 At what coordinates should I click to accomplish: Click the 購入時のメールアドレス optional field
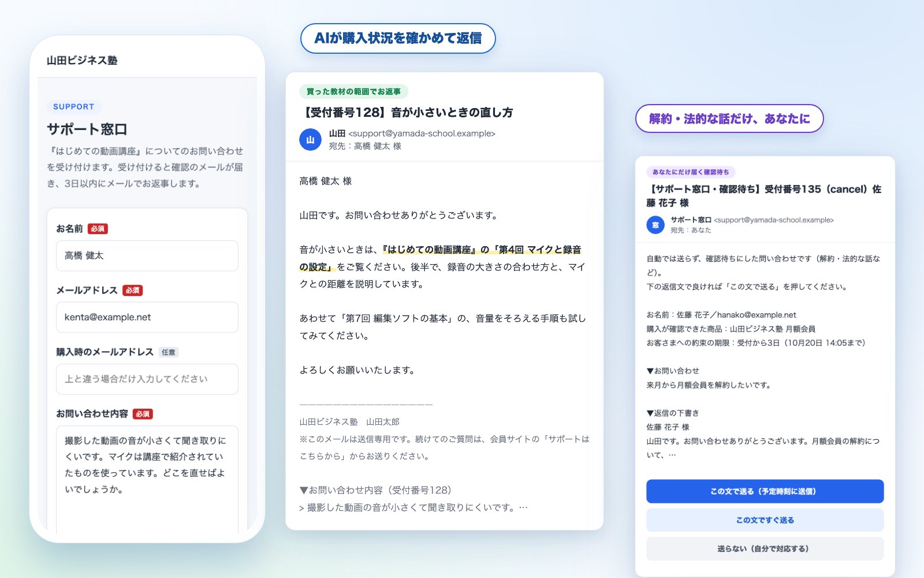147,379
